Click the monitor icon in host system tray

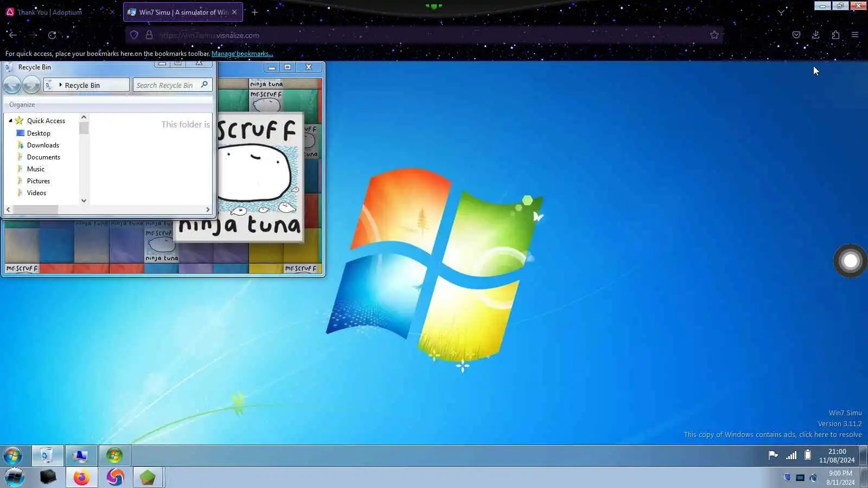pos(800,478)
